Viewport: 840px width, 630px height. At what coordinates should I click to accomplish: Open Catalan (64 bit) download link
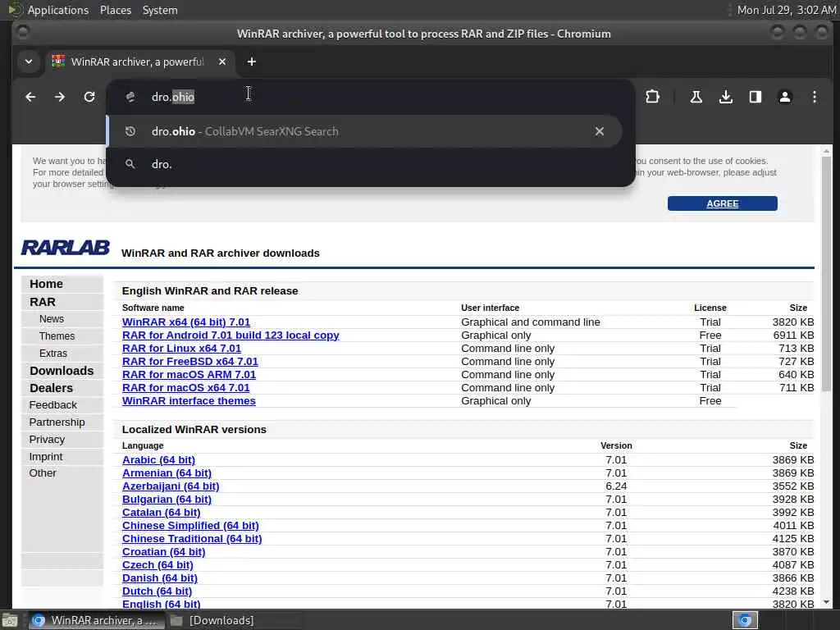click(162, 512)
